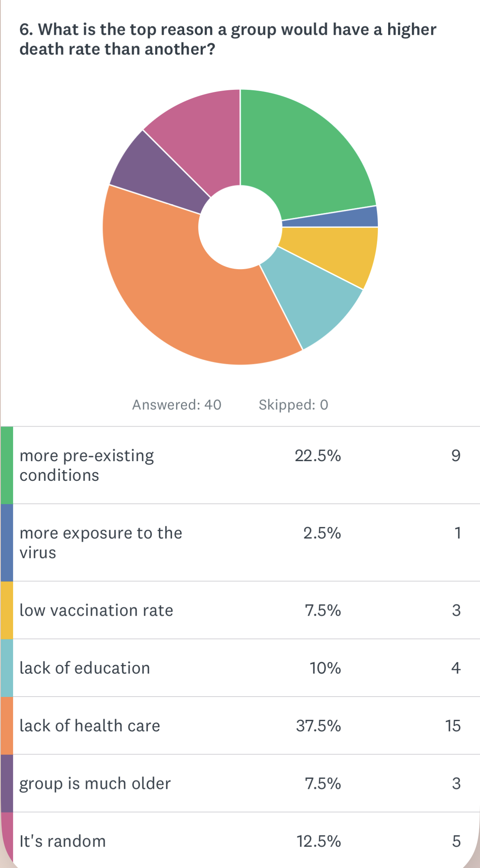Click orange swatch beside lack of health care

(x=7, y=726)
